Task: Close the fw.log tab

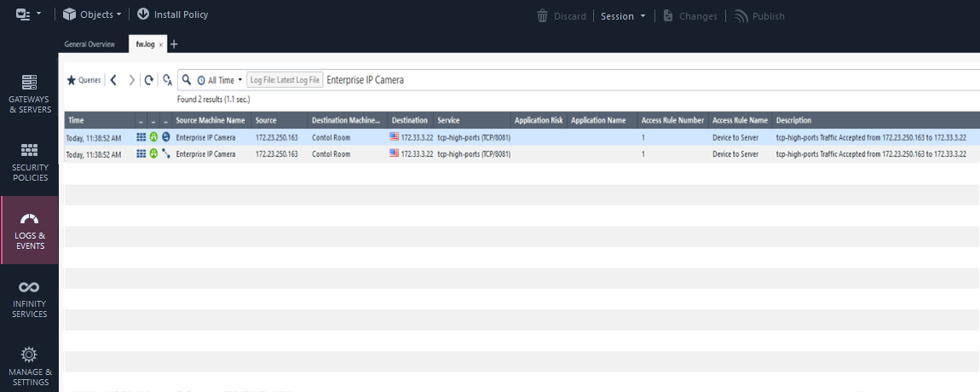Action: coord(160,45)
